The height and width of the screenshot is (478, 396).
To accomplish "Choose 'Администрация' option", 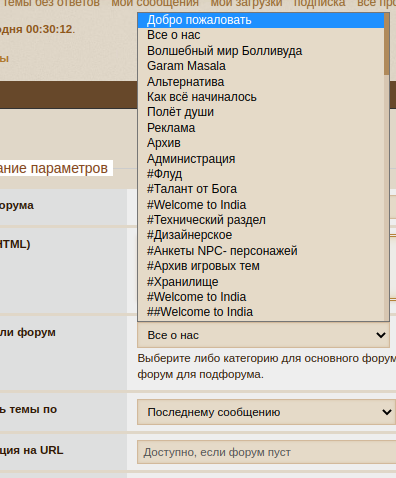I will 261,159.
